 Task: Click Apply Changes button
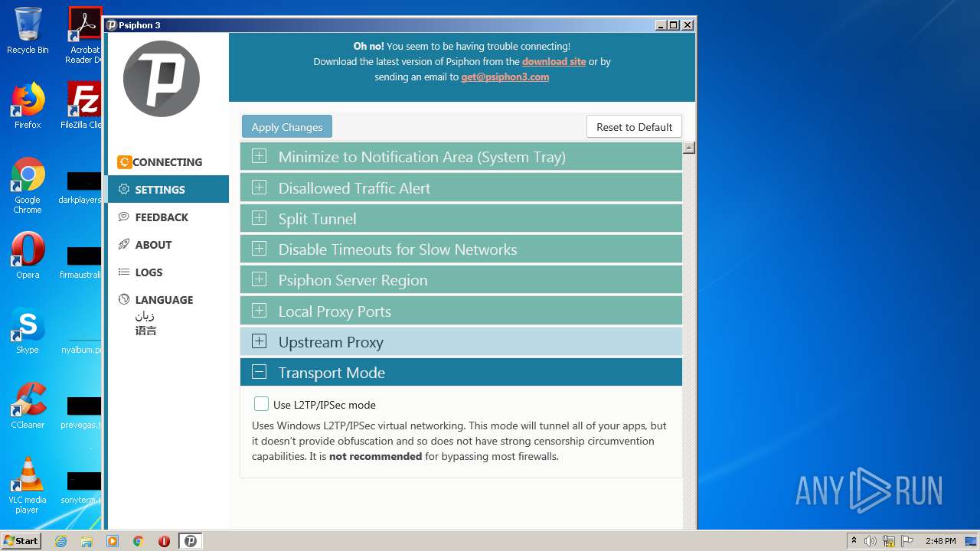[x=287, y=127]
